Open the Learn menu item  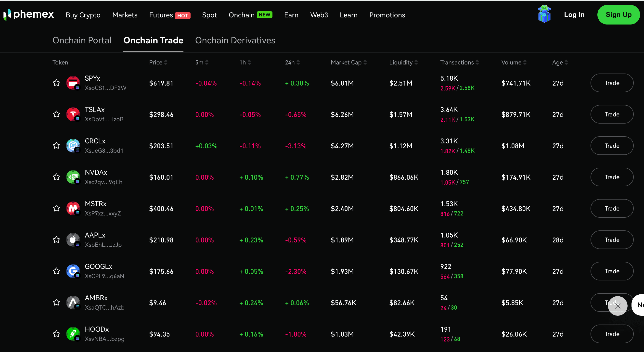348,15
